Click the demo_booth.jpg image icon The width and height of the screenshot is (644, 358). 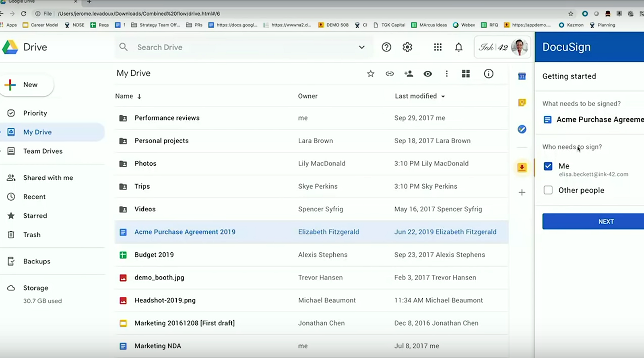pos(123,278)
